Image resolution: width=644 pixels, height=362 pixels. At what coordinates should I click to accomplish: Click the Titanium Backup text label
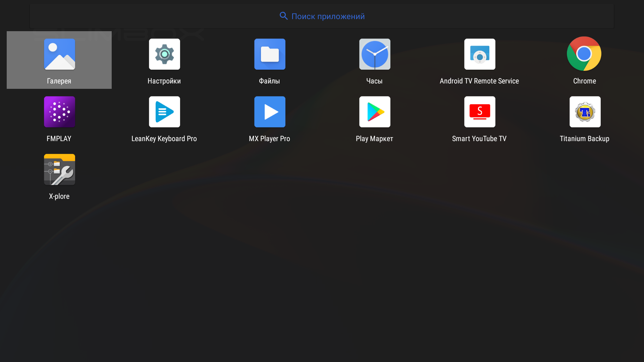tap(584, 139)
